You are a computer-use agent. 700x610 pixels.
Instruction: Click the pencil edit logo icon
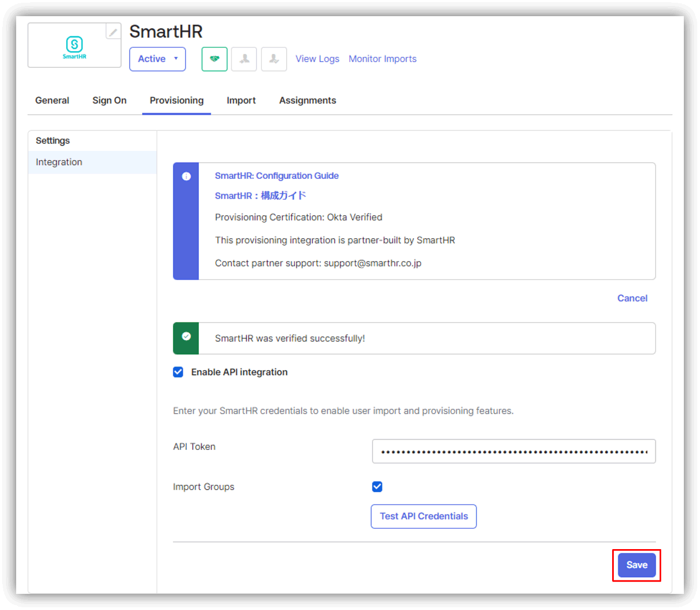coord(113,32)
